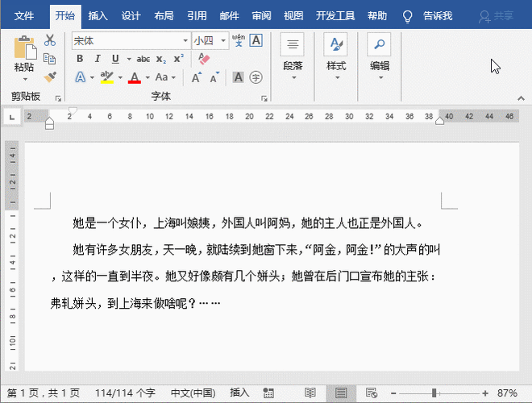Apply character shading icon
This screenshot has height=403, width=532.
coord(239,77)
